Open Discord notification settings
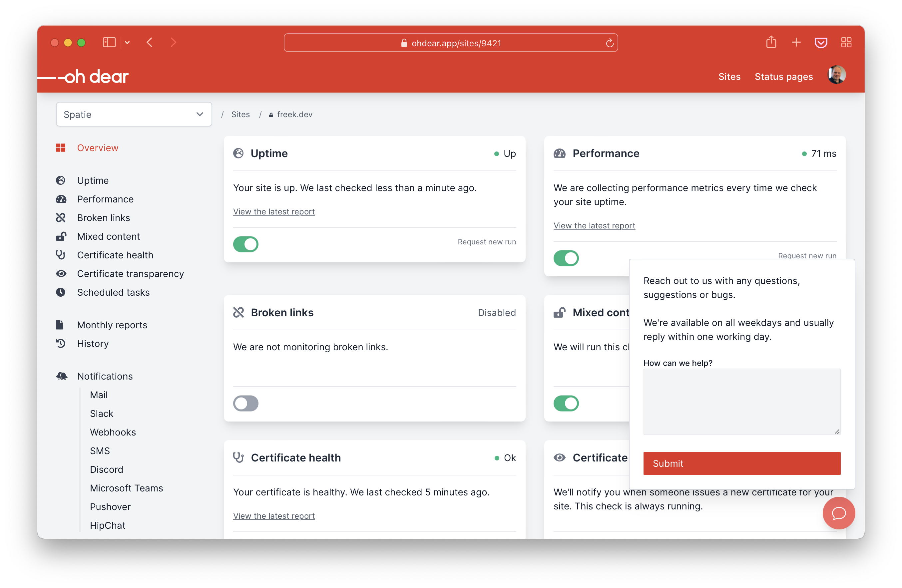The width and height of the screenshot is (902, 588). click(107, 469)
